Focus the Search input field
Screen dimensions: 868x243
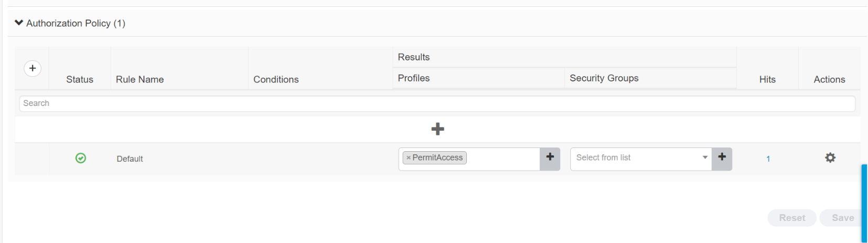tap(437, 103)
